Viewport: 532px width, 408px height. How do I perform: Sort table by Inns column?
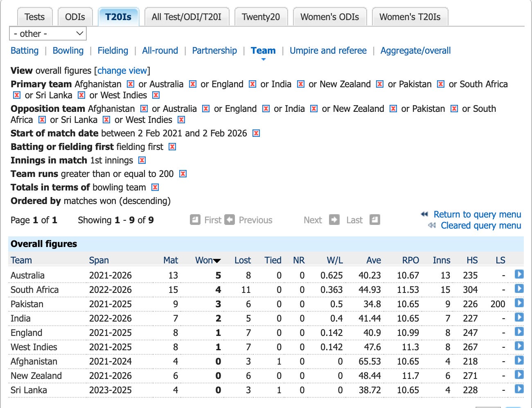(442, 260)
